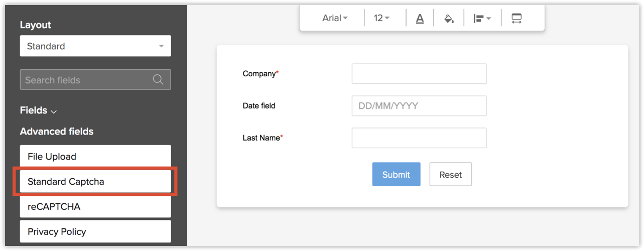Open the Standard layout dropdown

95,46
